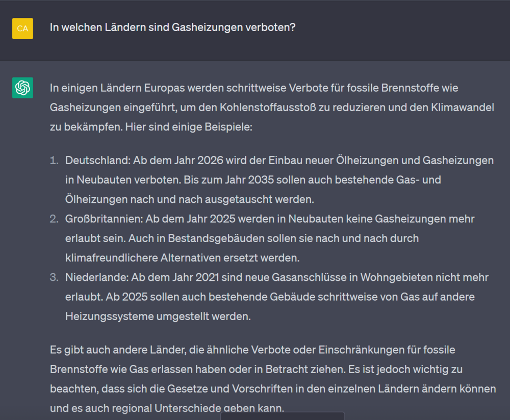510x420 pixels.
Task: Click the green ChatGPT logo icon
Action: click(x=22, y=88)
